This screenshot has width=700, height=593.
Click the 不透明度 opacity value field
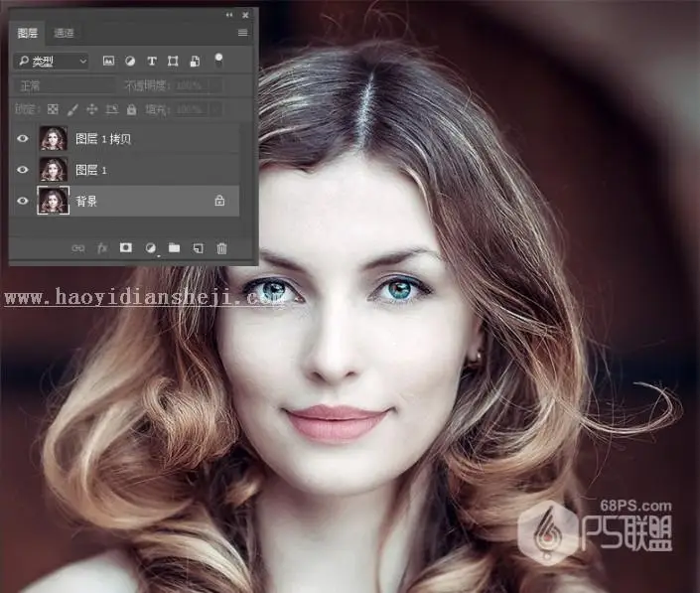click(x=192, y=84)
